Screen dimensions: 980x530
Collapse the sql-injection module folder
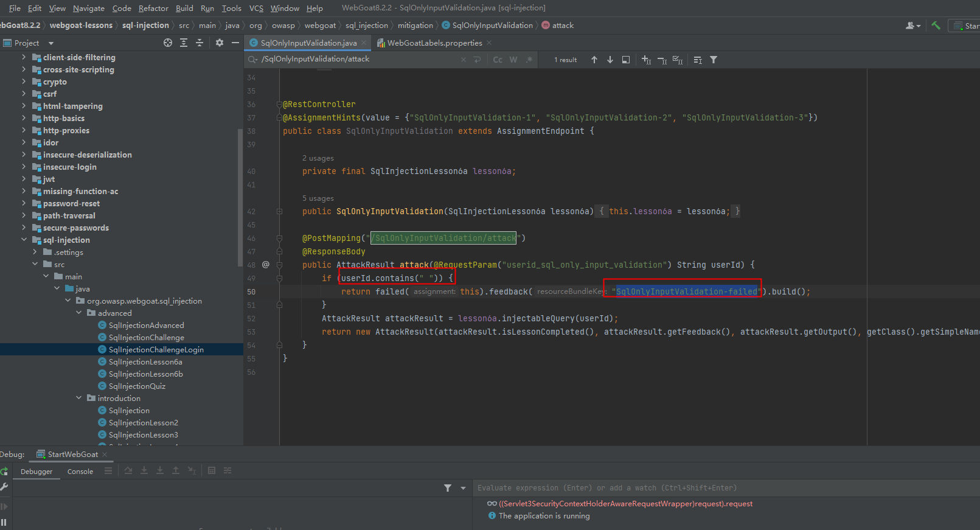[24, 240]
